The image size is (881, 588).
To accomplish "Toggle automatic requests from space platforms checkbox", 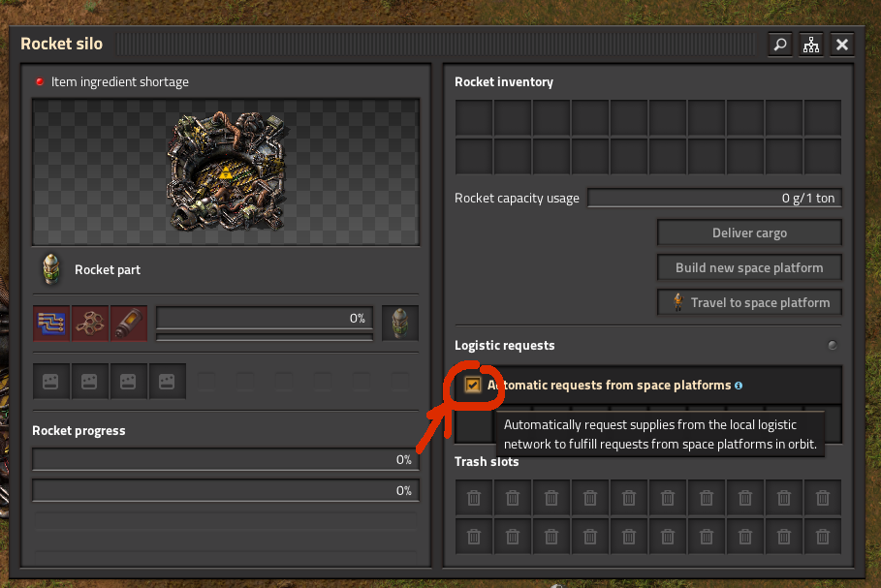I will pos(473,386).
